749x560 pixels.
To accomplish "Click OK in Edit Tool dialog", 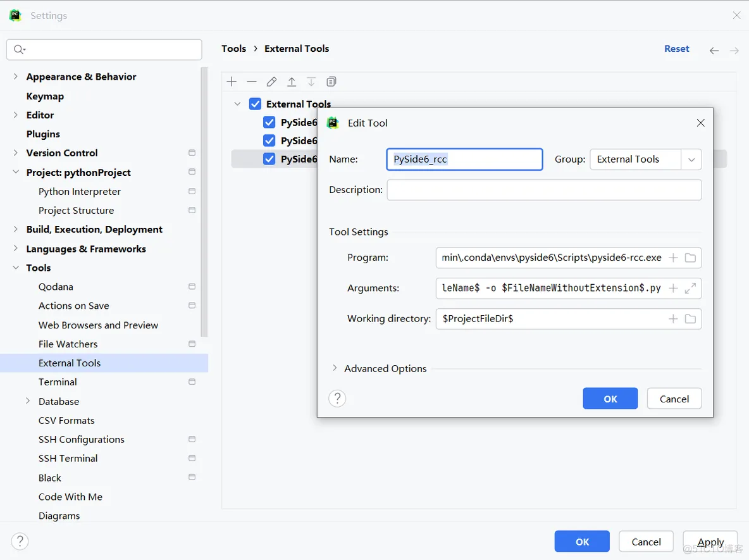I will 610,399.
